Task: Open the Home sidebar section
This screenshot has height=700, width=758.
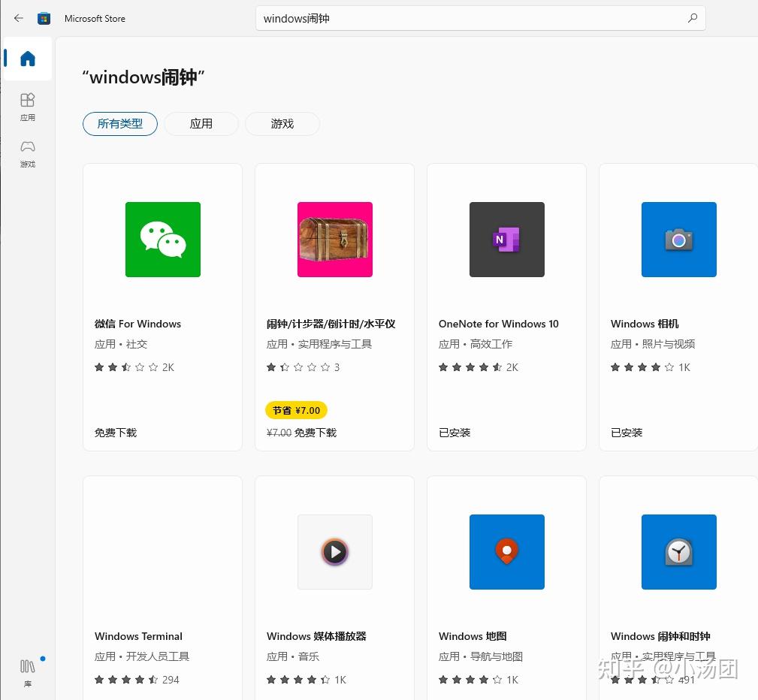Action: click(x=28, y=59)
